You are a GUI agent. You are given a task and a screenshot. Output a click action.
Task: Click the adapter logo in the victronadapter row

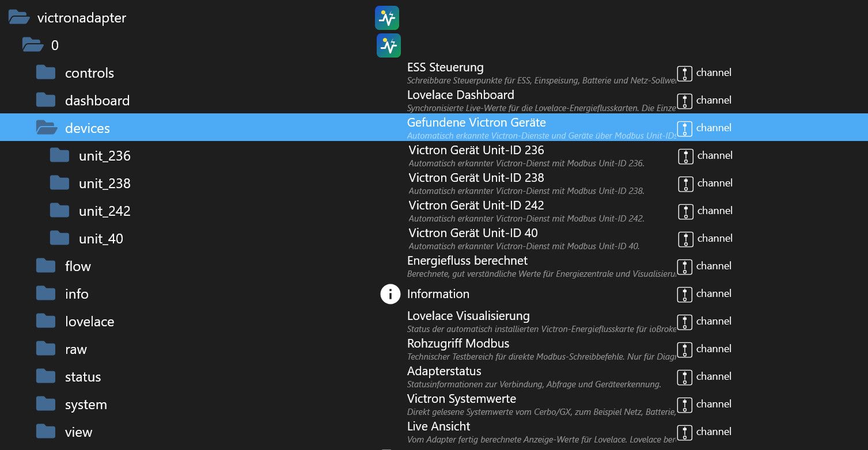387,18
